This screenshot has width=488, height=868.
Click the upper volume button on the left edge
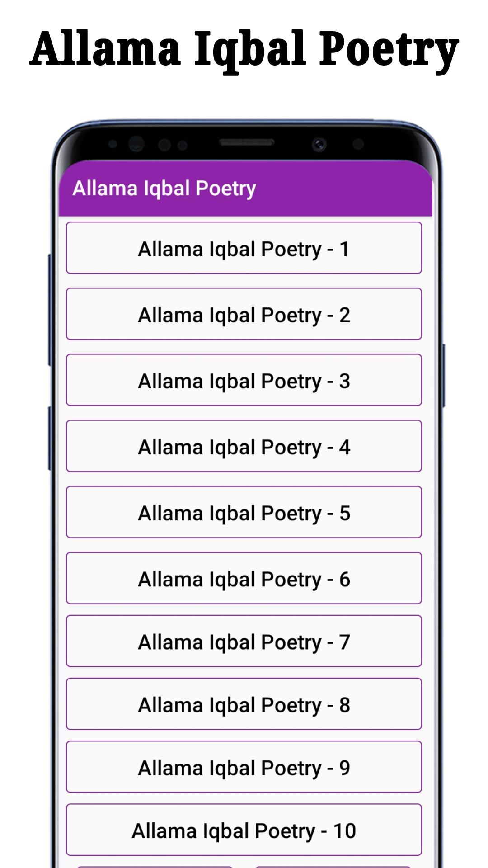[50, 310]
